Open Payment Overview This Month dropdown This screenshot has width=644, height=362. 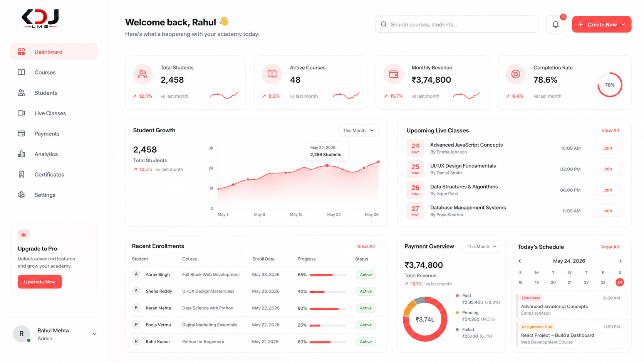(482, 247)
